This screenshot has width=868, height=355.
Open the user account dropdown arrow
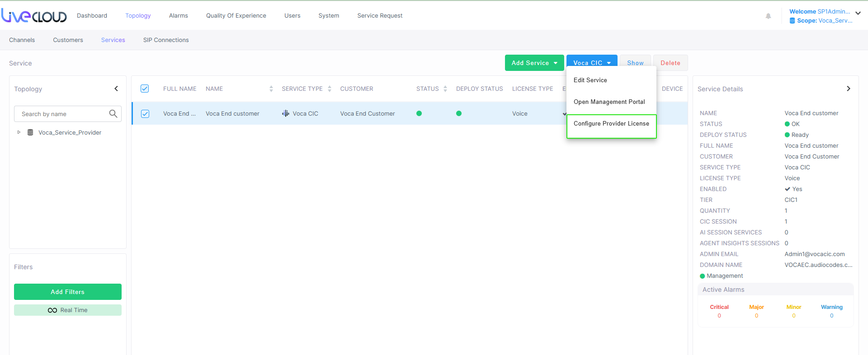click(858, 14)
